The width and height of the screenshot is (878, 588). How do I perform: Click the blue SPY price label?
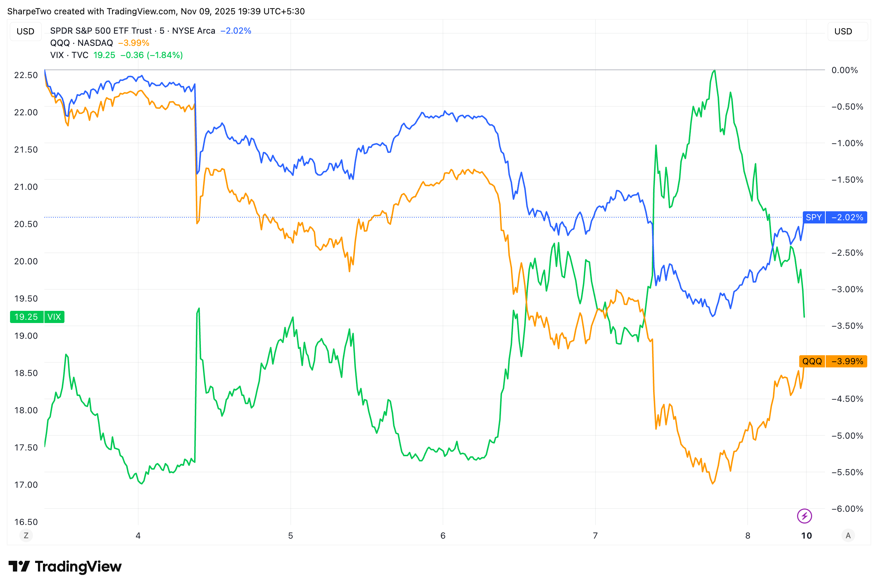point(835,217)
